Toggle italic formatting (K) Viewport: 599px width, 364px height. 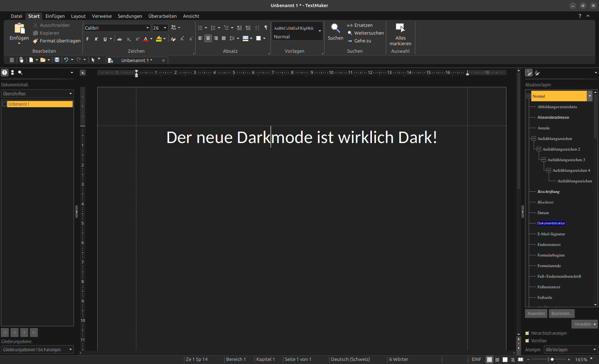(x=96, y=39)
